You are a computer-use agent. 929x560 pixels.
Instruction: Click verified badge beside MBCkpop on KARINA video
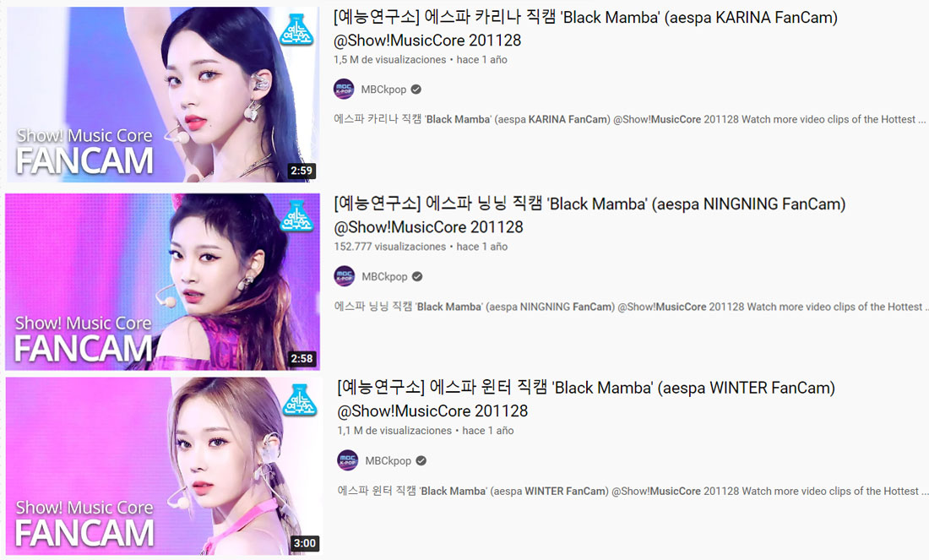tap(416, 90)
